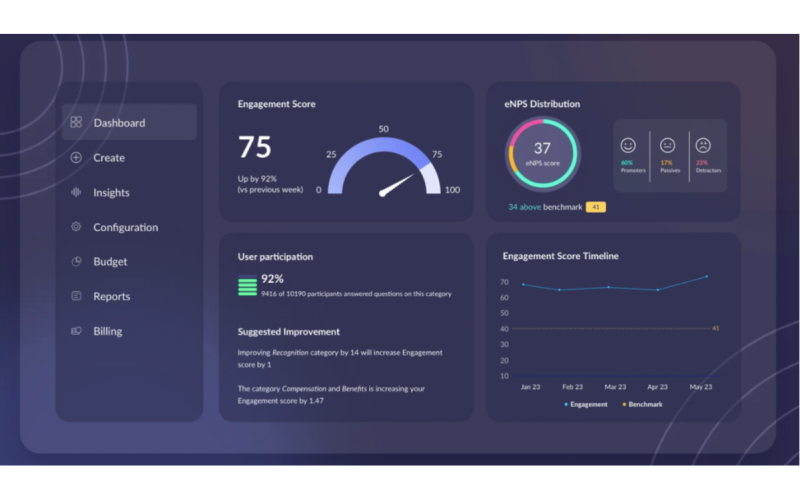Click the Passives neutral face icon

[667, 145]
